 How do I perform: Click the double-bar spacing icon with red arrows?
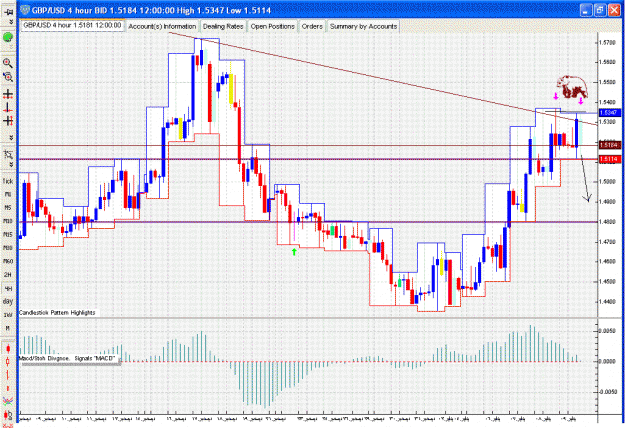pos(8,120)
